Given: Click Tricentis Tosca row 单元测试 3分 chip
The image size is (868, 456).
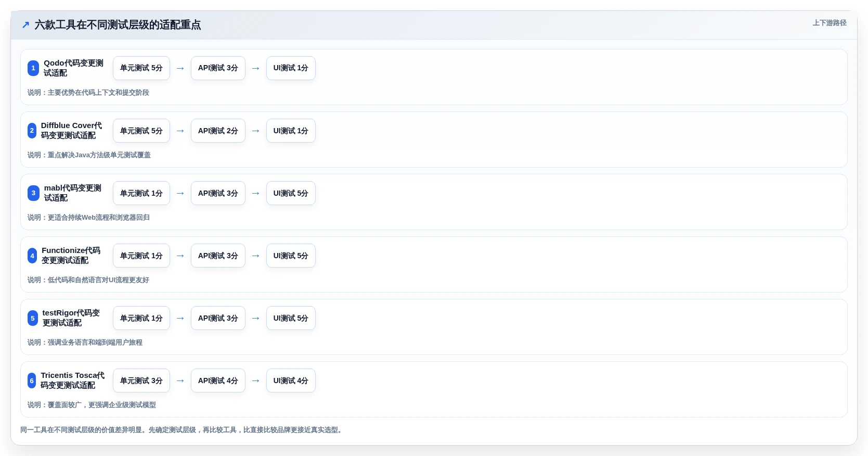Looking at the screenshot, I should pyautogui.click(x=141, y=381).
